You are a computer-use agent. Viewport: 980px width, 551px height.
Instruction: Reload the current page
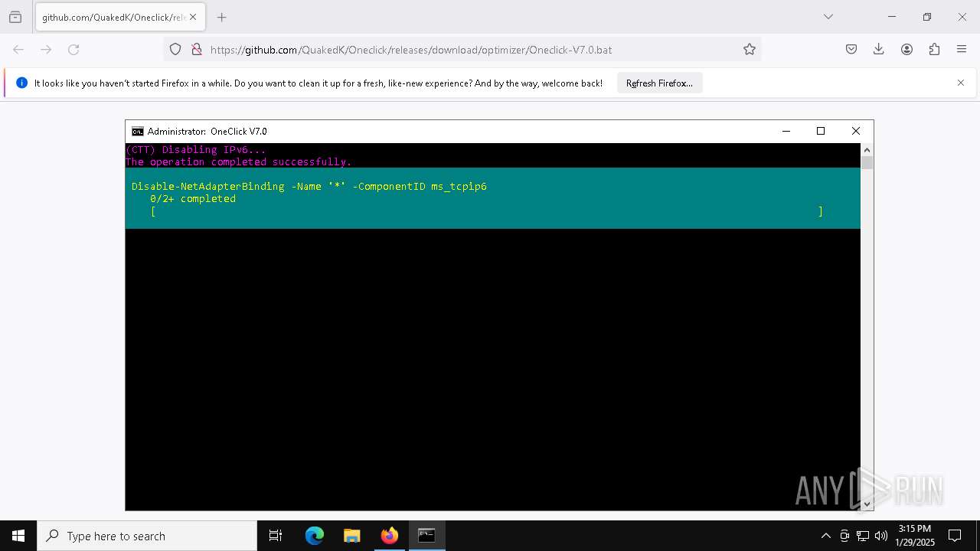73,50
